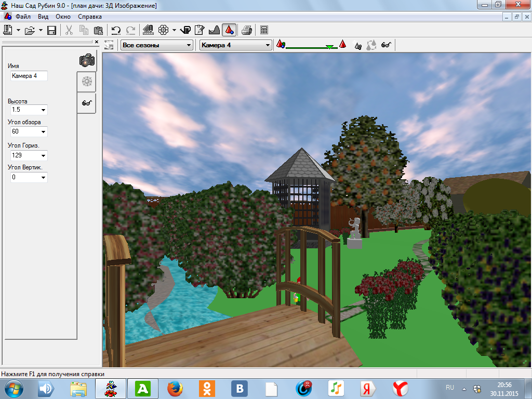
Task: Select the flower plant icon
Action: 163,30
